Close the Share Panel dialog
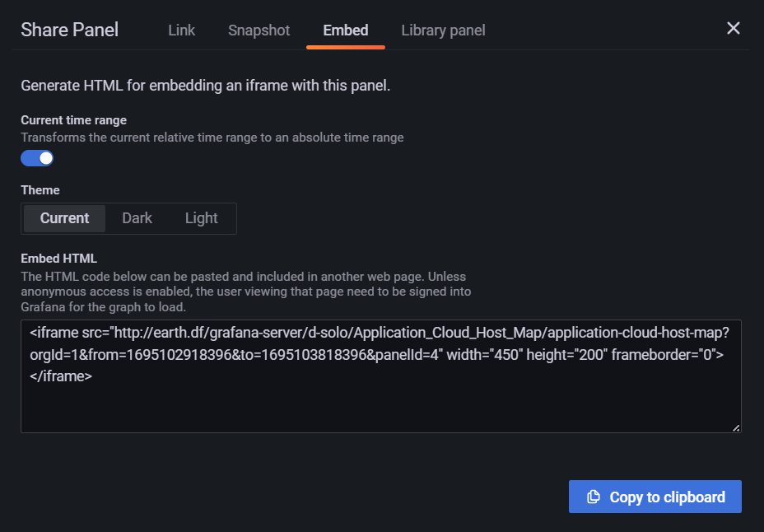The height and width of the screenshot is (532, 764). (734, 29)
